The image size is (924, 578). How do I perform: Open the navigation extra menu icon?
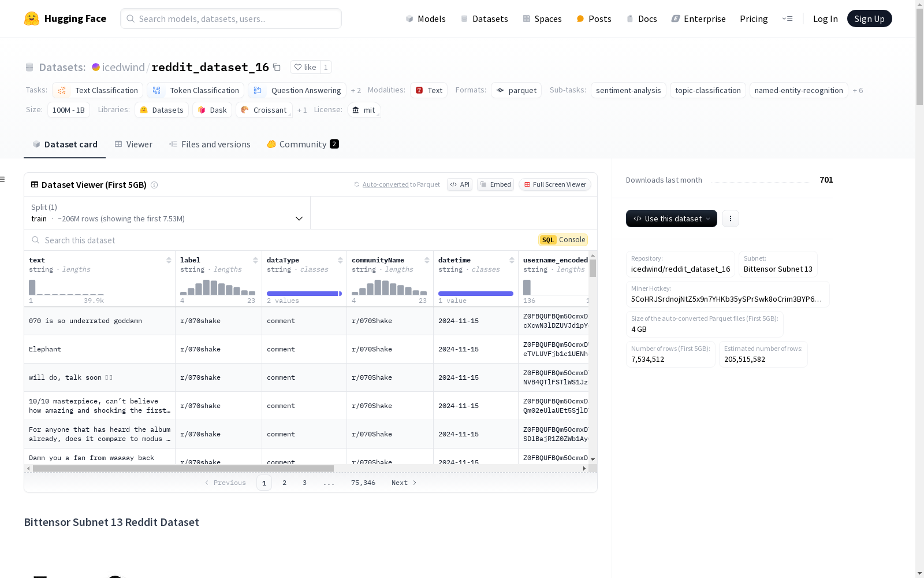(787, 18)
